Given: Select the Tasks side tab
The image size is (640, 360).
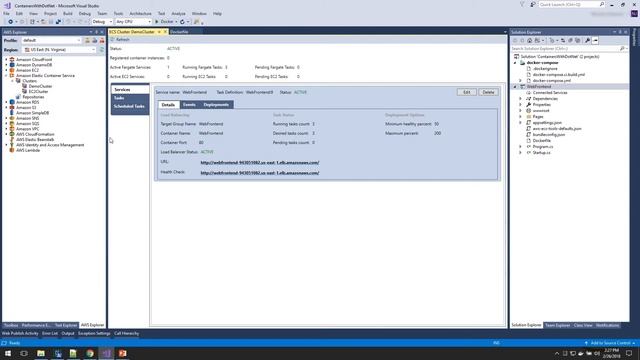Looking at the screenshot, I should coord(130,98).
